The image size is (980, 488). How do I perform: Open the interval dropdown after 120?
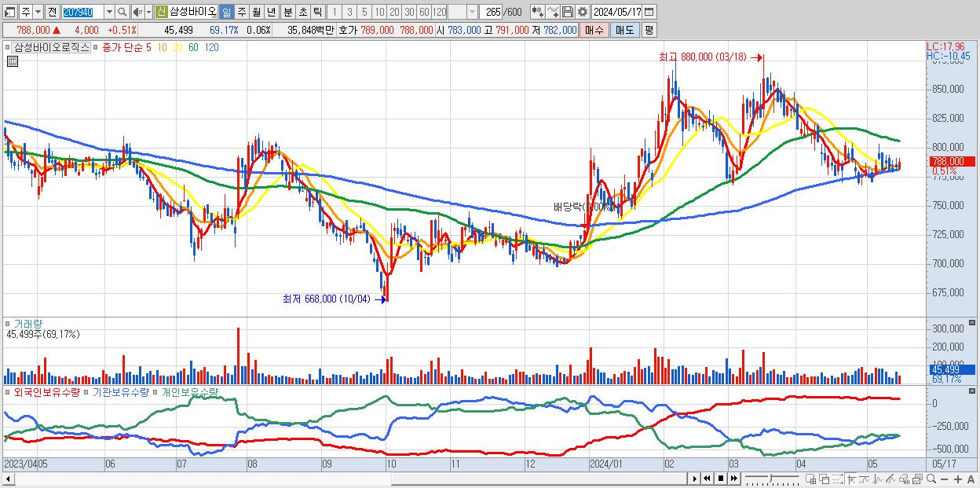click(472, 13)
